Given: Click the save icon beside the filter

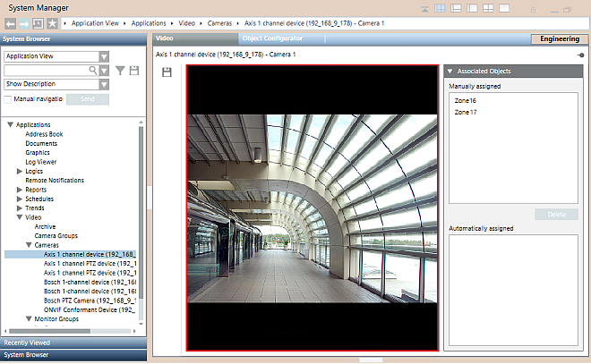Looking at the screenshot, I should [134, 70].
